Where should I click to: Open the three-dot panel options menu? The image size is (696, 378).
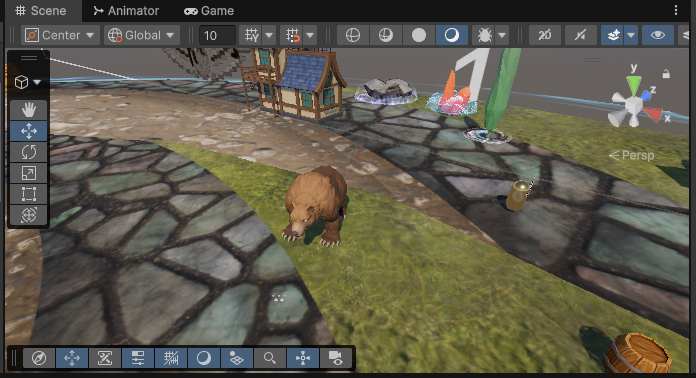click(x=676, y=10)
